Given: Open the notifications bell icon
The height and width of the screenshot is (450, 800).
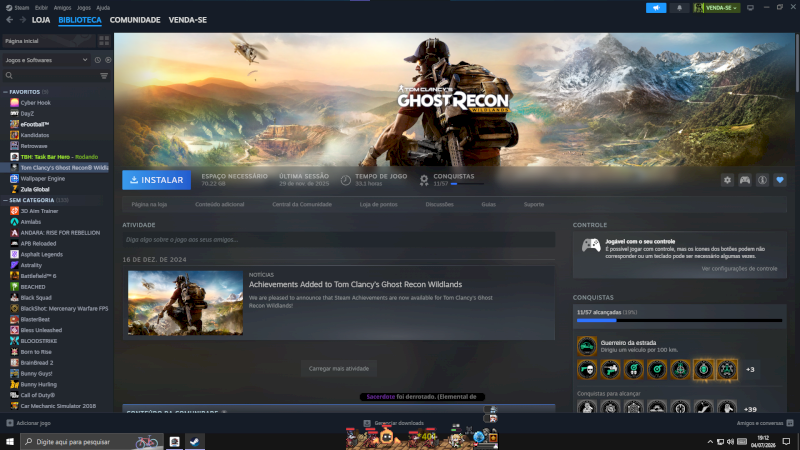Looking at the screenshot, I should coord(679,8).
